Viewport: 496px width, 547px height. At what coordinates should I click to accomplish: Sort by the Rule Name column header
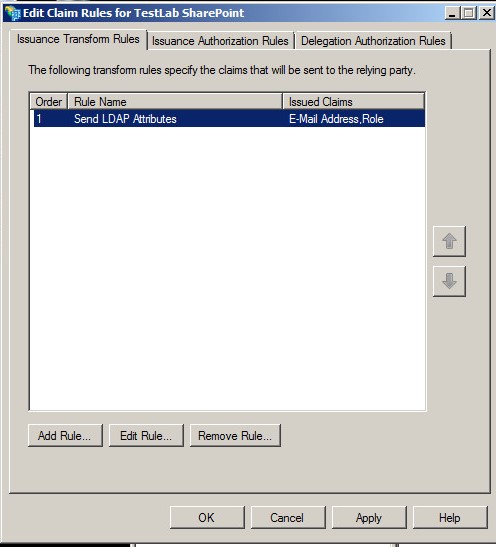[x=175, y=102]
